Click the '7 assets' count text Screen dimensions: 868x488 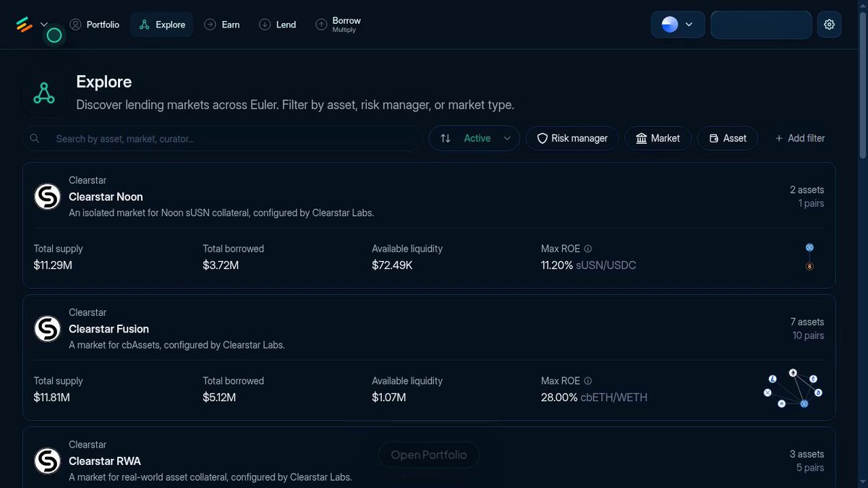point(807,322)
